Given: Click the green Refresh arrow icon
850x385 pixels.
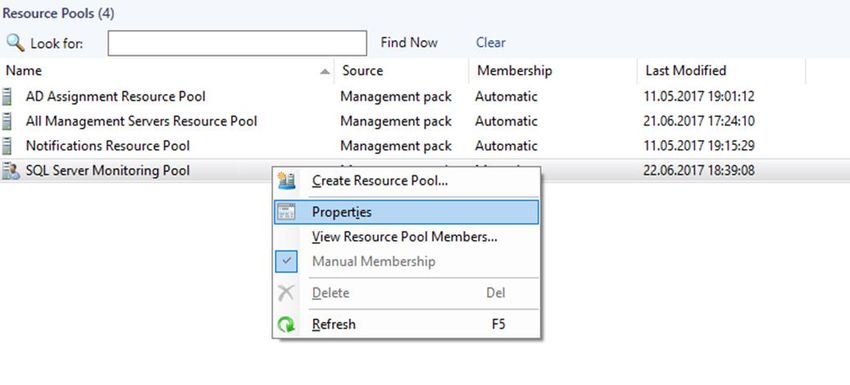Looking at the screenshot, I should pyautogui.click(x=286, y=324).
